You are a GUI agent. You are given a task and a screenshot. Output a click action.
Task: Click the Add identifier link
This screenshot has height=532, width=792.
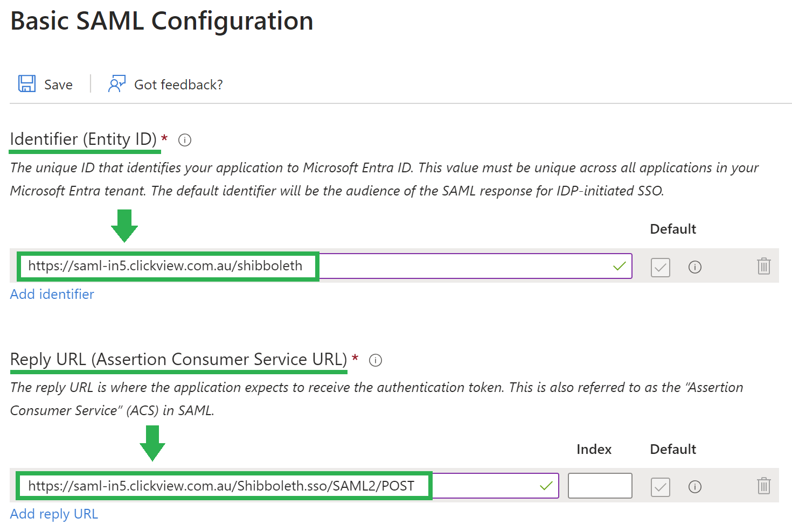pyautogui.click(x=52, y=294)
